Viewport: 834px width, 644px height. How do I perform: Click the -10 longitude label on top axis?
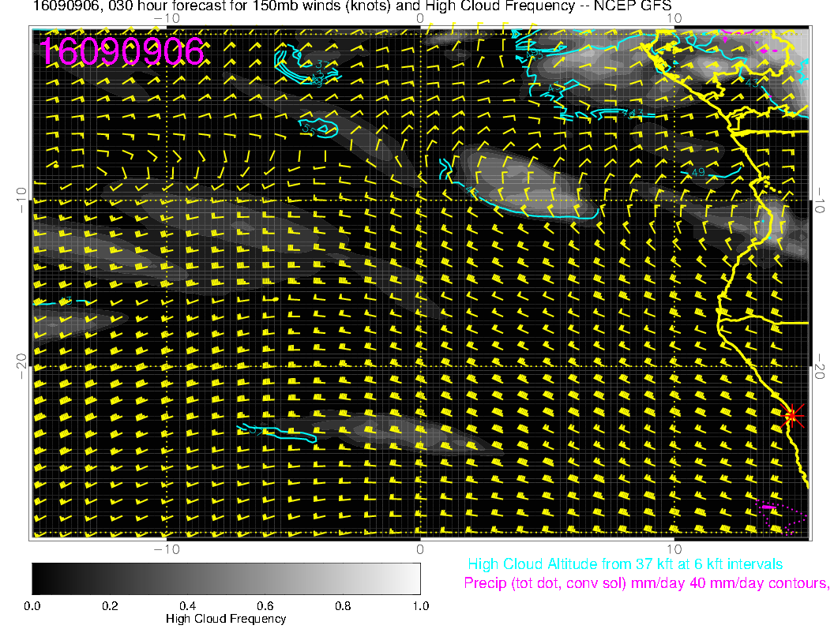[167, 19]
